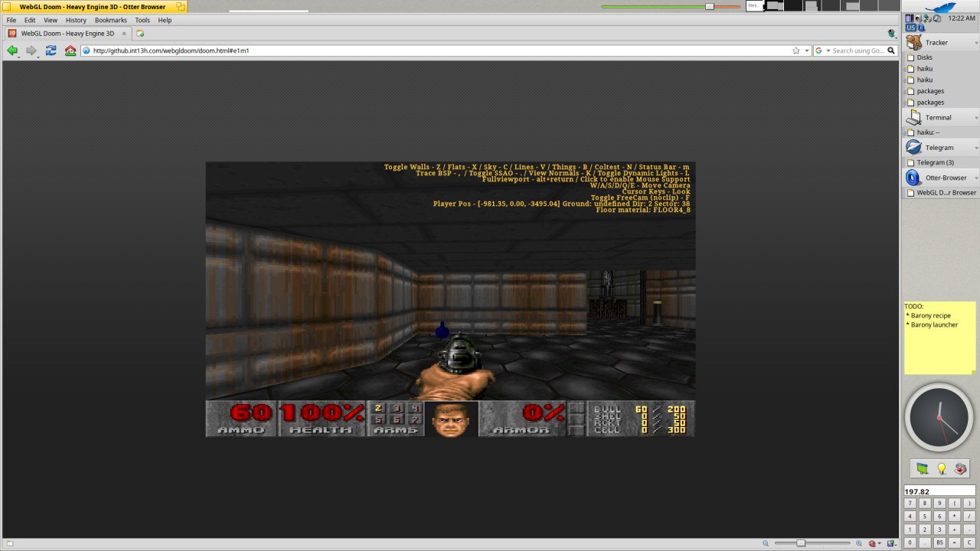980x551 pixels.
Task: Open the Bookmarks menu
Action: pos(111,20)
